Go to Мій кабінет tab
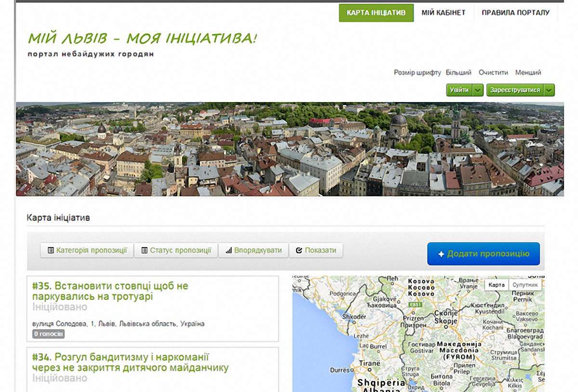This screenshot has height=392, width=578. pos(444,13)
